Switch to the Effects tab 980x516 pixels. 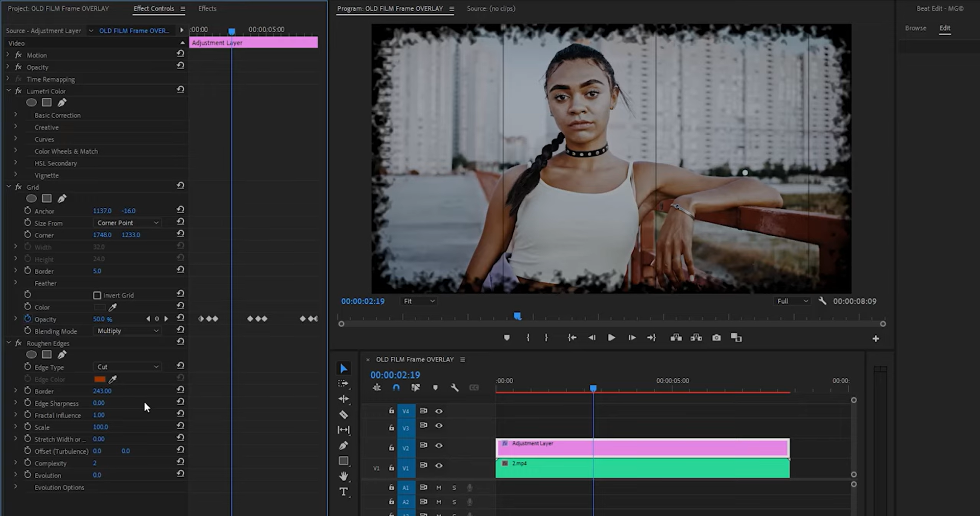(x=207, y=9)
